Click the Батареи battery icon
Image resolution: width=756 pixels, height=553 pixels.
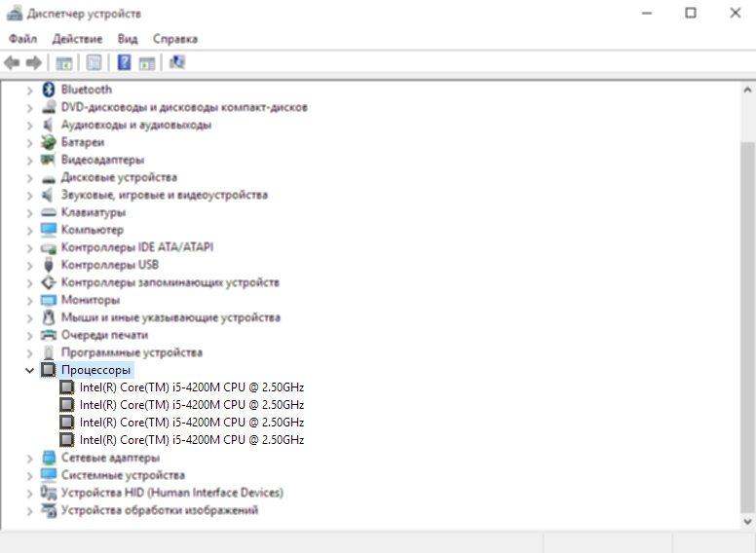[48, 142]
